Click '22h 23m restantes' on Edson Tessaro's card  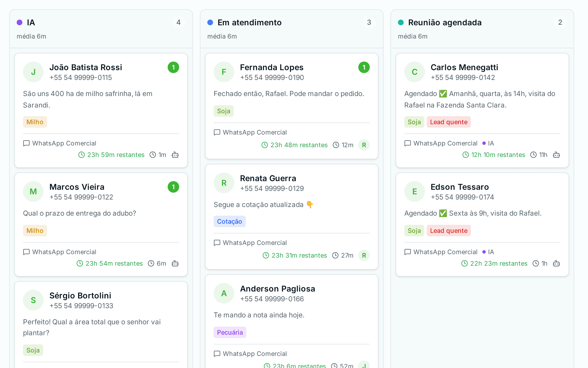click(499, 263)
